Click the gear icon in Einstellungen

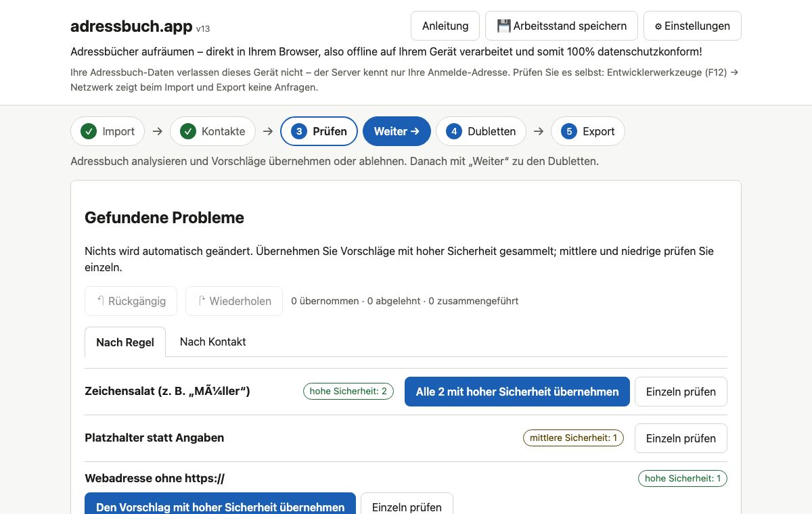(658, 26)
